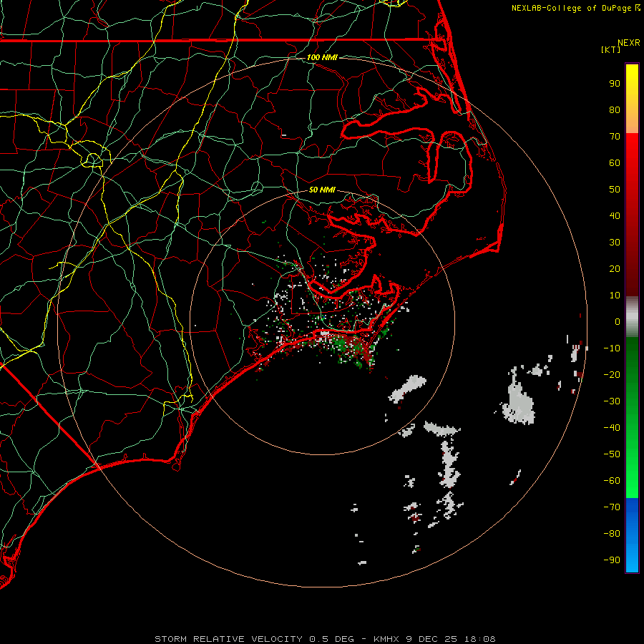The width and height of the screenshot is (644, 644).
Task: Click the positive 90 value at the top of the legend
Action: (615, 84)
